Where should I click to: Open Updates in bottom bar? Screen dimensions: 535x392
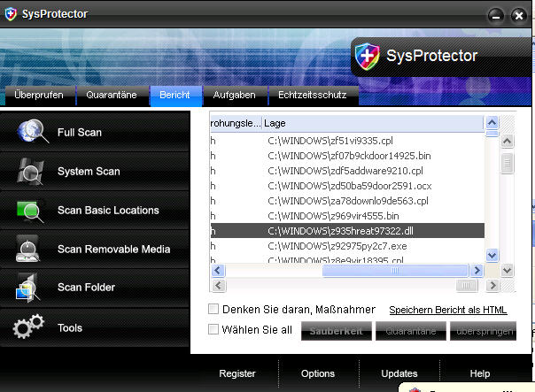click(399, 373)
